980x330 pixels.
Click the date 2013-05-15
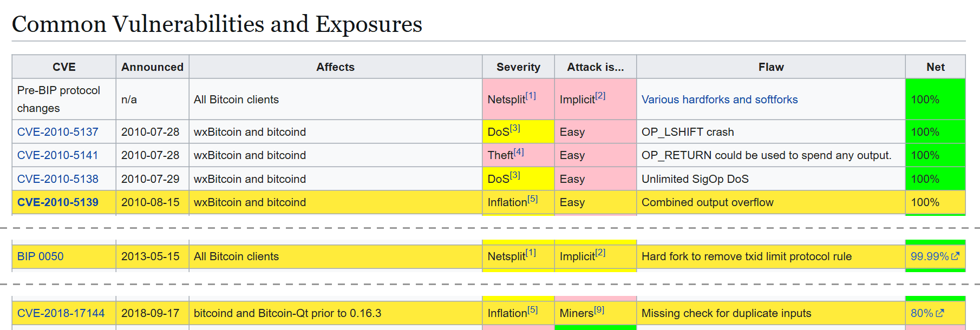tap(151, 256)
